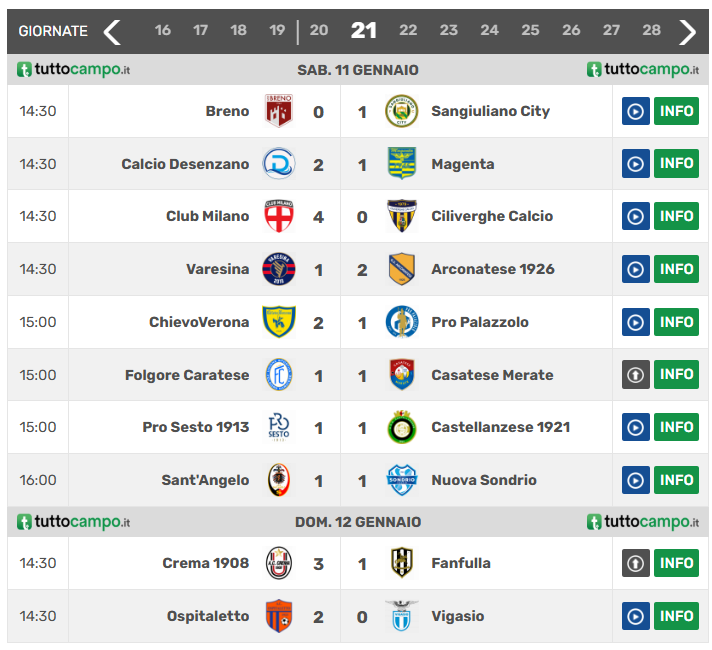The width and height of the screenshot is (712, 650).
Task: Click the Club Milano crest icon
Action: point(278,216)
